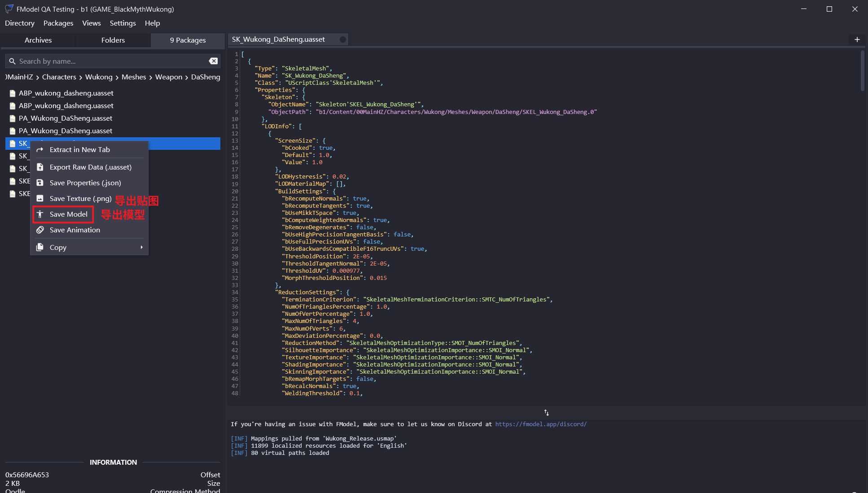Click the Save Properties disk icon

pos(40,183)
